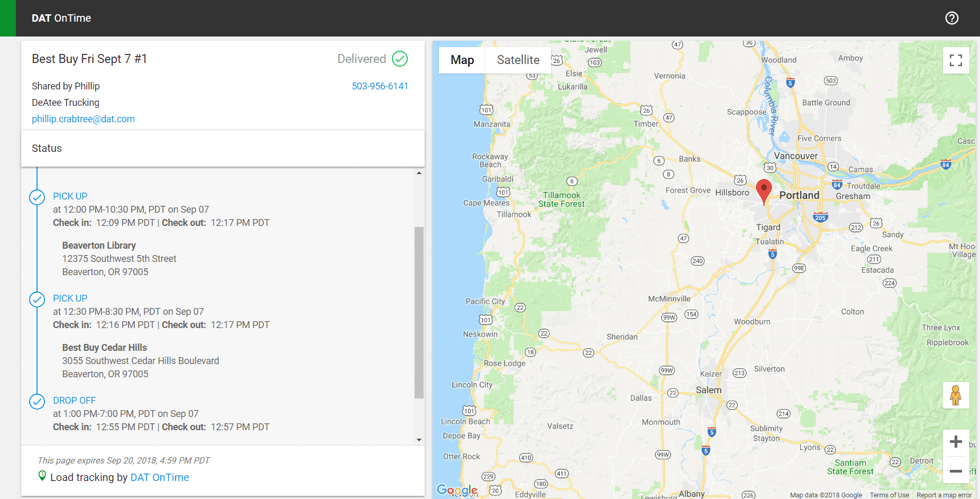980x499 pixels.
Task: Click Report a map error
Action: pos(944,495)
